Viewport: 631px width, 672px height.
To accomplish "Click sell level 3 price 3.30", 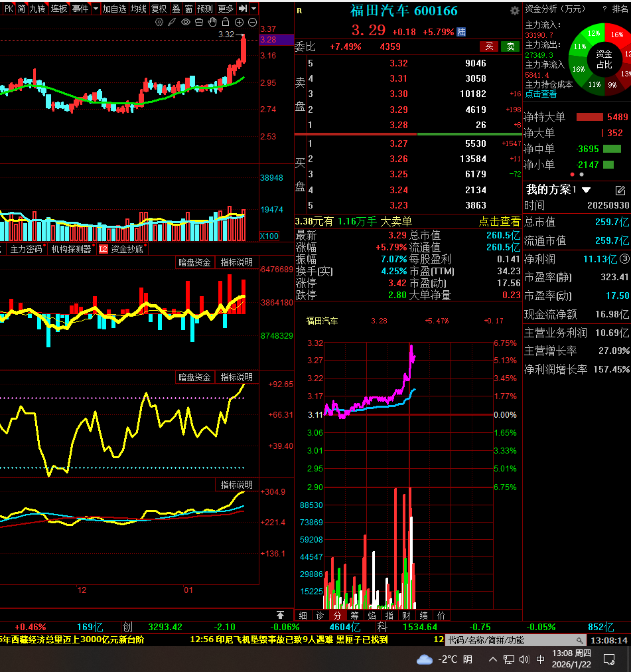I will (x=398, y=94).
